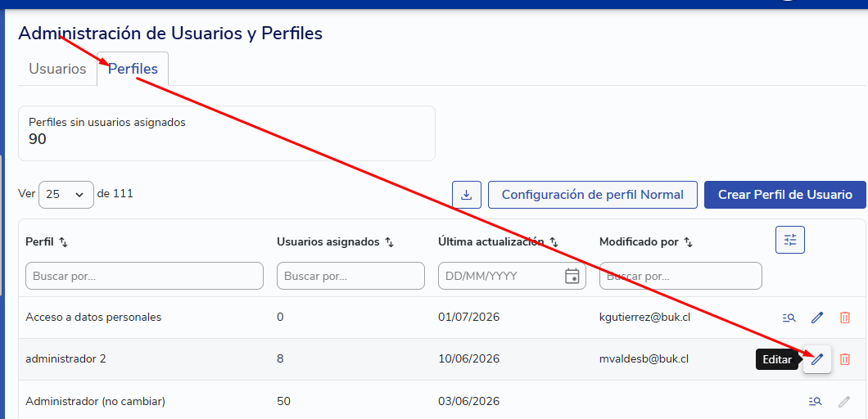
Task: View details of Administrador (no cambiar)
Action: tap(816, 402)
